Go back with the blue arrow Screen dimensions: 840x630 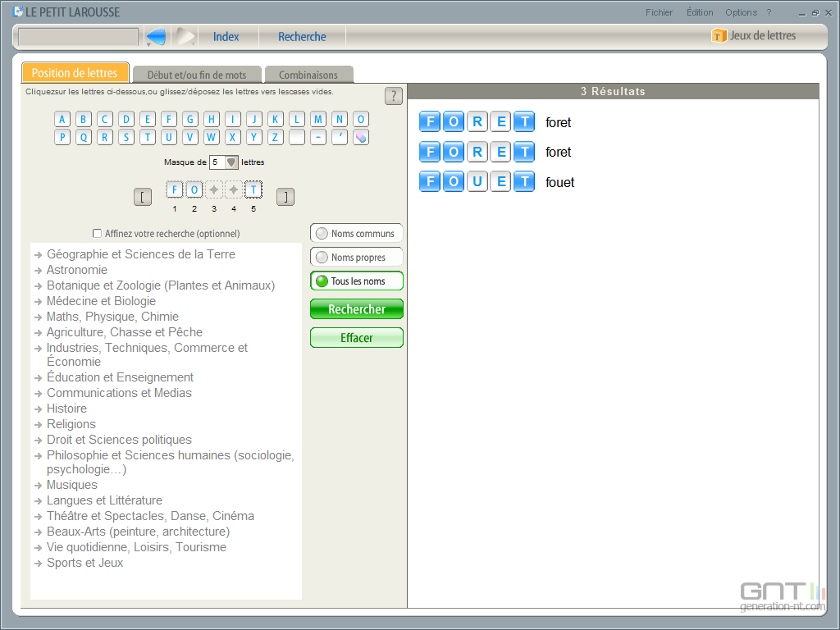coord(156,36)
